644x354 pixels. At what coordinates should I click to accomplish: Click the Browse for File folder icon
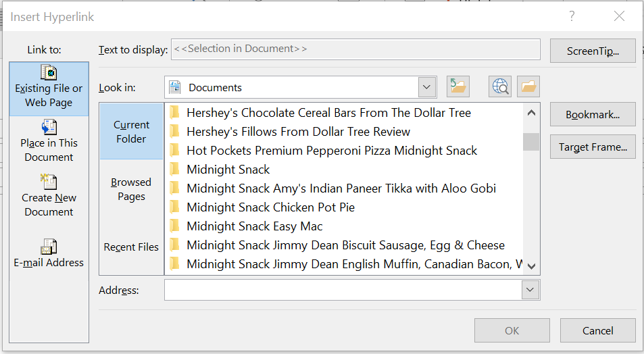click(x=528, y=86)
